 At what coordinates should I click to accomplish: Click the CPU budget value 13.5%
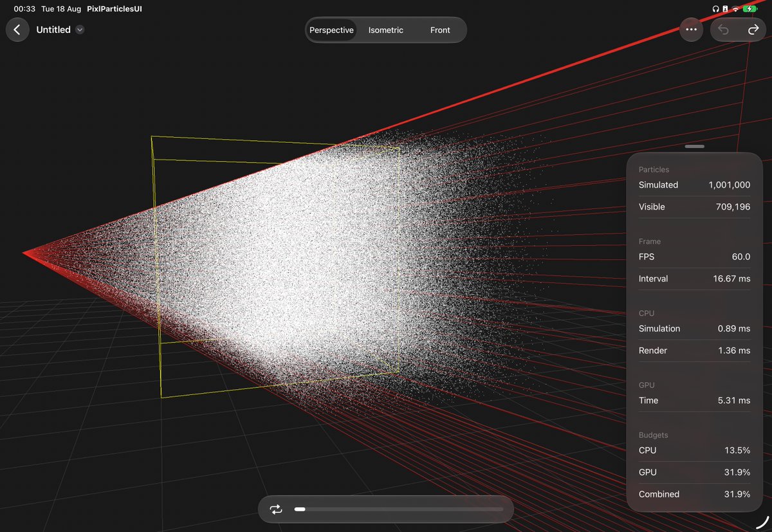pos(737,450)
